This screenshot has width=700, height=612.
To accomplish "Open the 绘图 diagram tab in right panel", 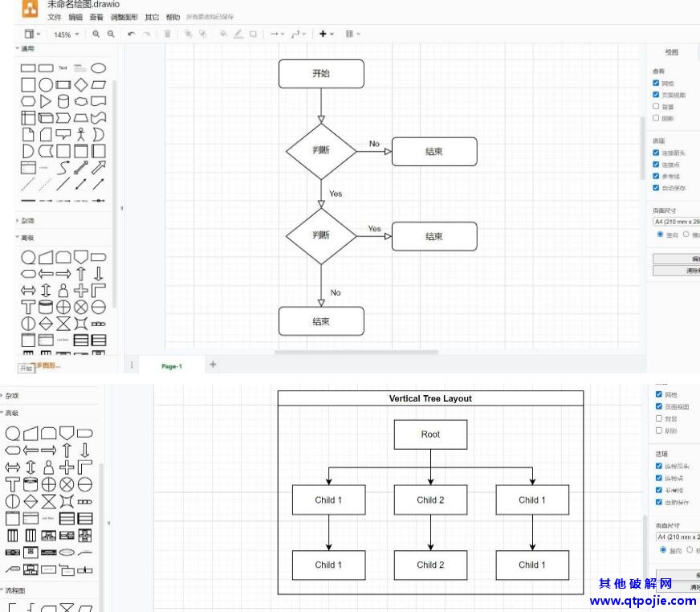I will click(x=671, y=52).
